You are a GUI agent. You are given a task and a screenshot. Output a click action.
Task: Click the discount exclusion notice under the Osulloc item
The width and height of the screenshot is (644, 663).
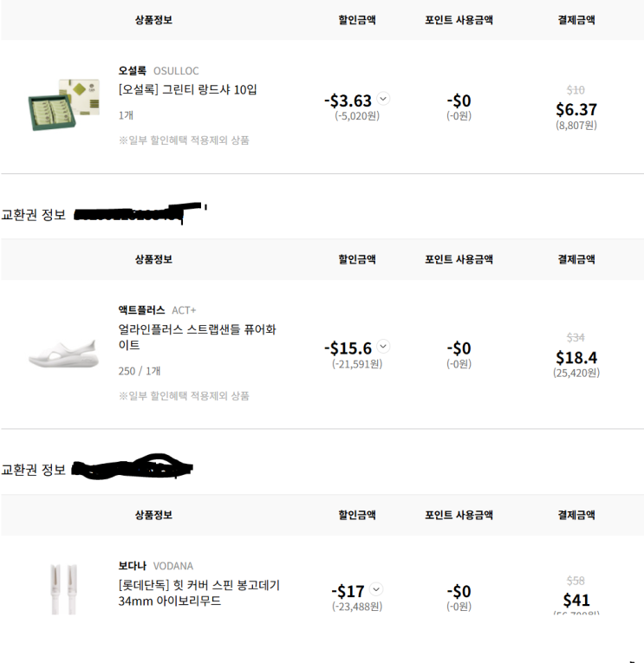pyautogui.click(x=184, y=140)
